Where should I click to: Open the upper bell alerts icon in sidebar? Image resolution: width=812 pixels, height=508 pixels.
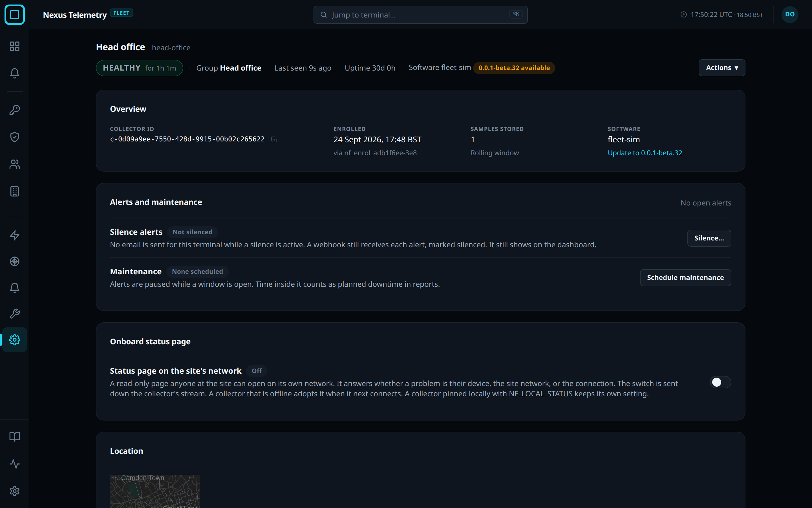tap(14, 73)
